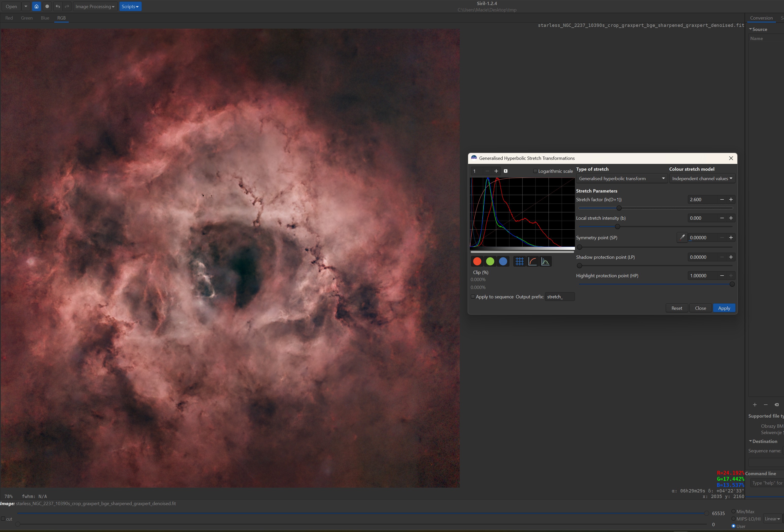Toggle the blue channel histogram button
Image resolution: width=784 pixels, height=532 pixels.
click(503, 262)
